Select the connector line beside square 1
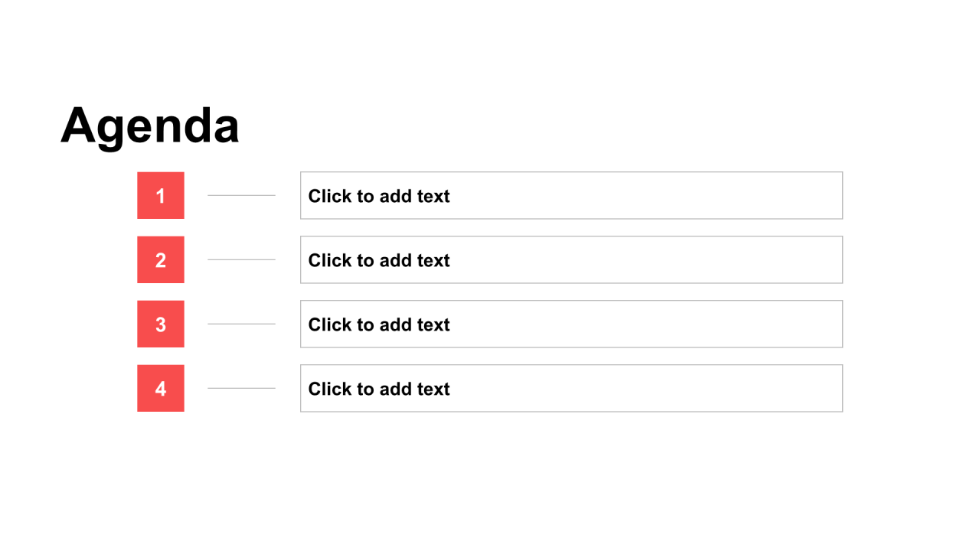980x551 pixels. (x=241, y=195)
